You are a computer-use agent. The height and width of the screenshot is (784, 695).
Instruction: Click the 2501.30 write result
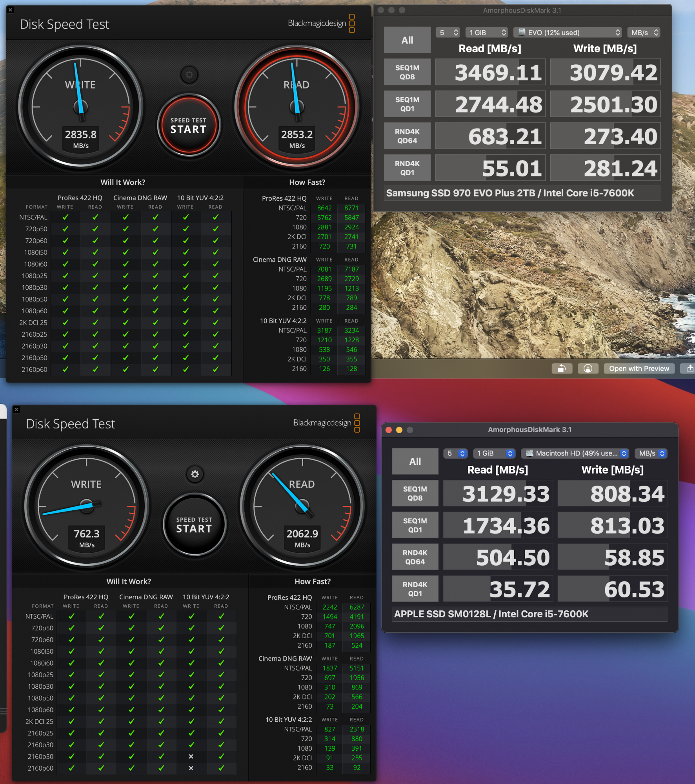pyautogui.click(x=605, y=104)
